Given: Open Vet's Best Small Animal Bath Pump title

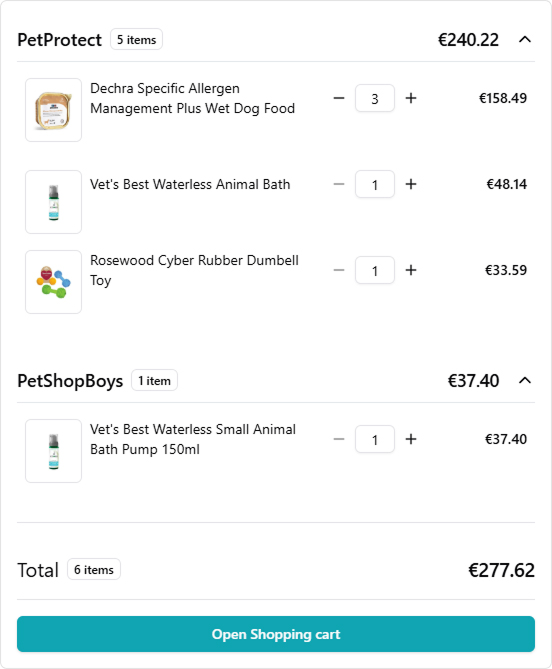Looking at the screenshot, I should [x=193, y=439].
